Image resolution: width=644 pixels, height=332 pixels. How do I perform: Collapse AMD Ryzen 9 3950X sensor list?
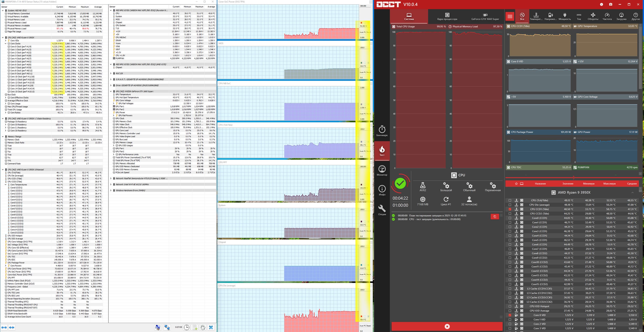click(x=632, y=192)
